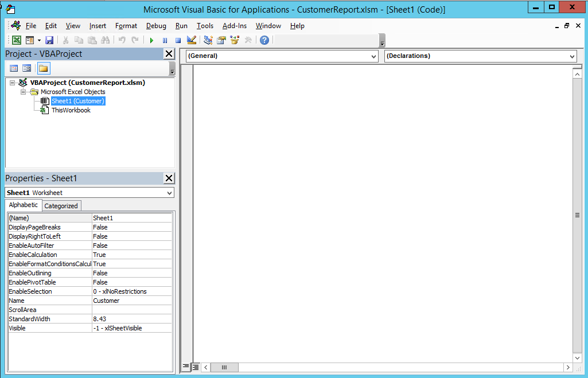Open the View menu
The height and width of the screenshot is (378, 588).
[73, 26]
